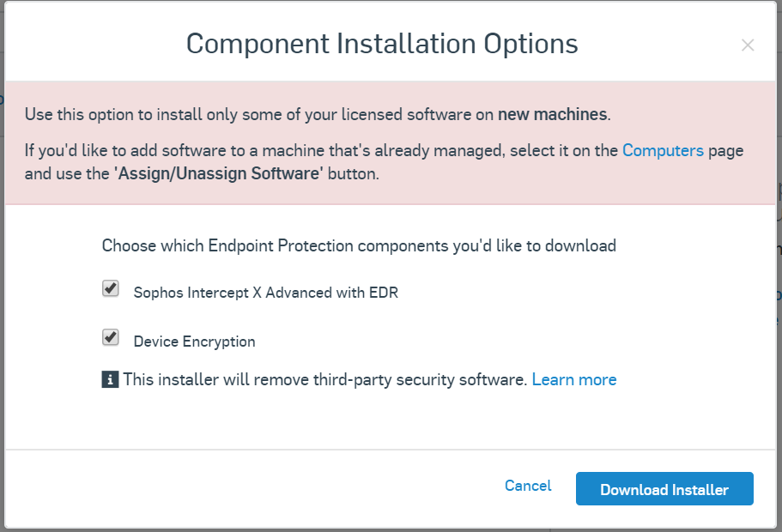Click the third-party security software removal notice
This screenshot has height=532, width=782.
[x=324, y=379]
